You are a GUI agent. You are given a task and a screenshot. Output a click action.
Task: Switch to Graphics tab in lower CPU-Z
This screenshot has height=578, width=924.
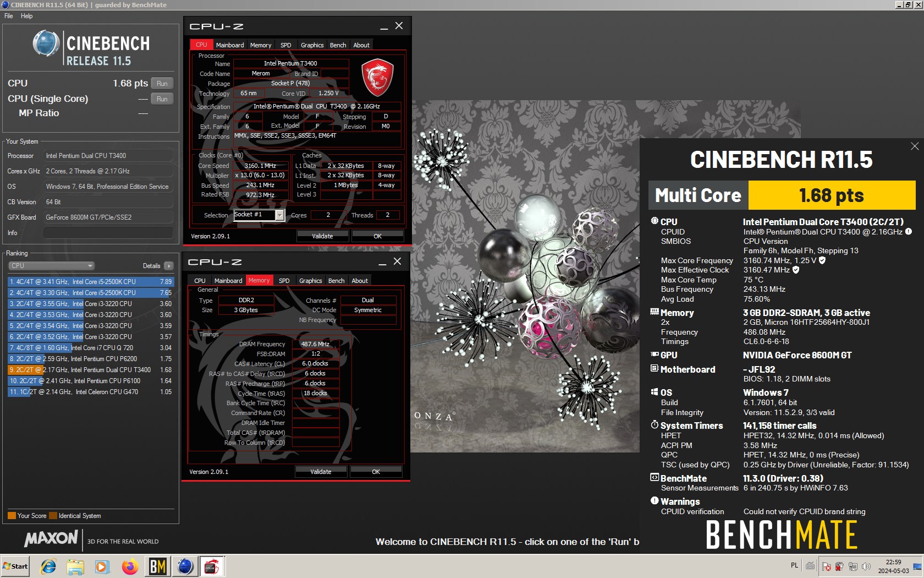tap(311, 281)
